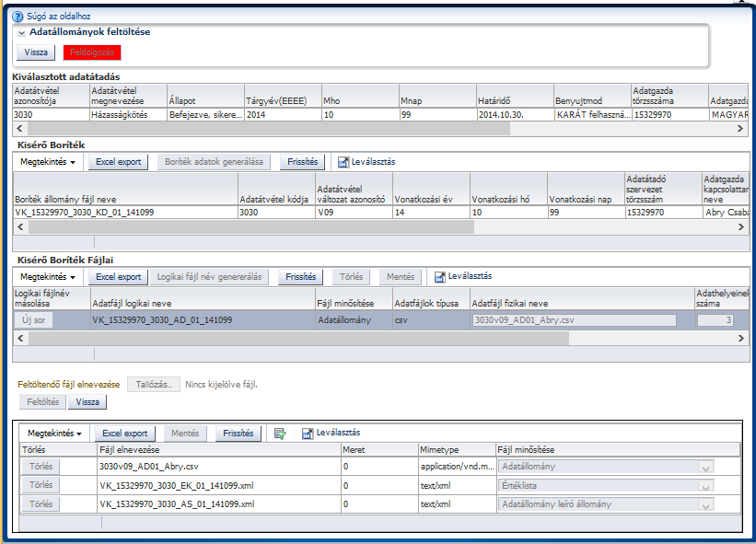Open dropdown showing Adatállomány leíró állomány

705,504
